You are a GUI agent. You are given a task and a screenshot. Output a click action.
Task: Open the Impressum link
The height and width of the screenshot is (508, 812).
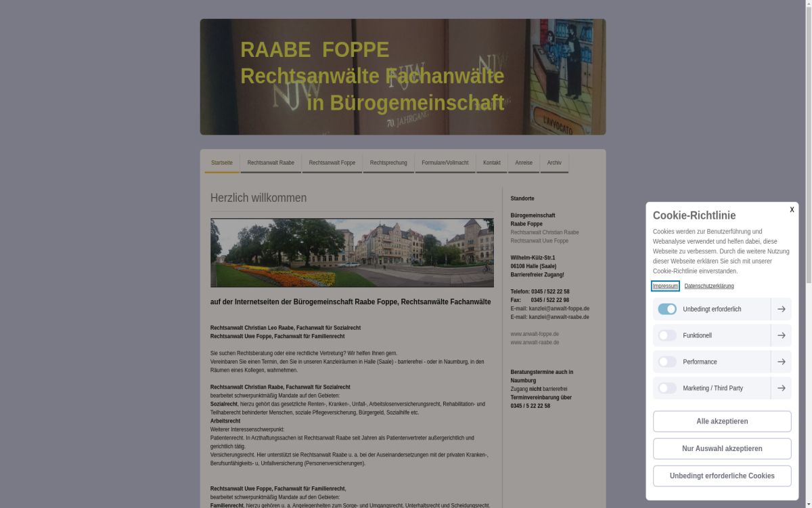(x=664, y=286)
